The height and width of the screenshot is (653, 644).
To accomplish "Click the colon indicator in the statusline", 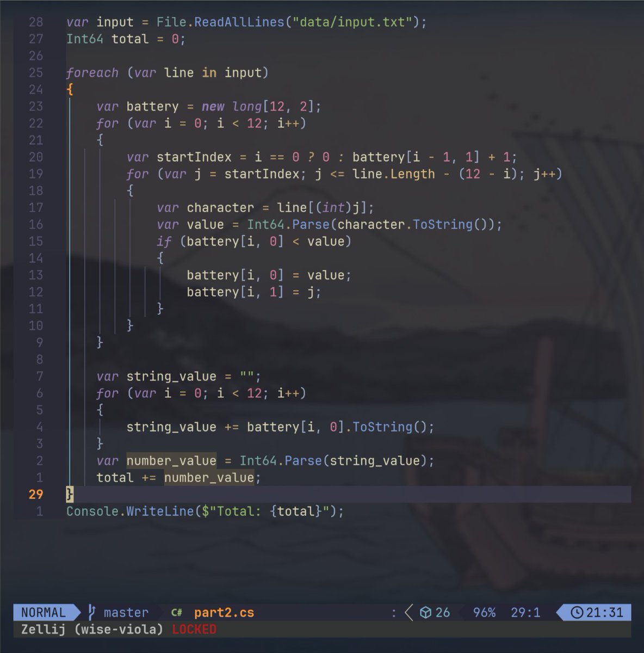I will [x=395, y=612].
